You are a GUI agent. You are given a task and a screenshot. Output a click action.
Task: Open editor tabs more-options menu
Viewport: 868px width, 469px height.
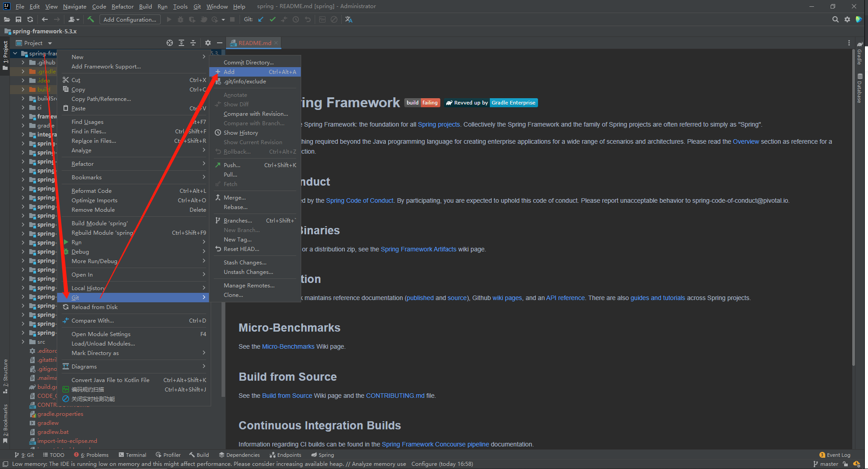849,43
